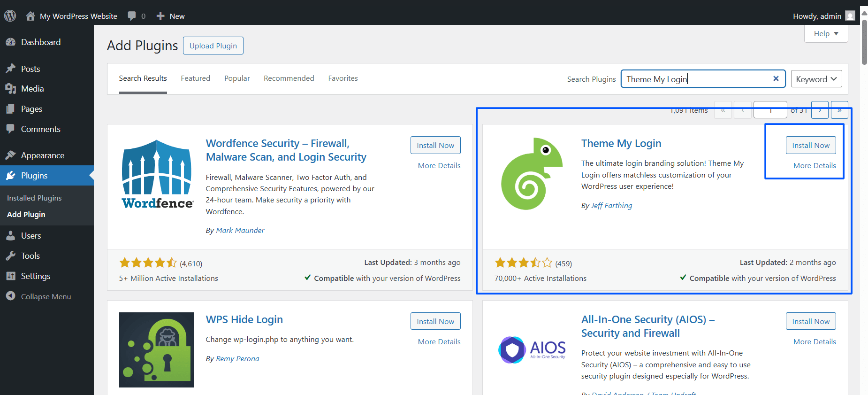Install the Wordfence Security plugin
Image resolution: width=868 pixels, height=395 pixels.
(435, 145)
